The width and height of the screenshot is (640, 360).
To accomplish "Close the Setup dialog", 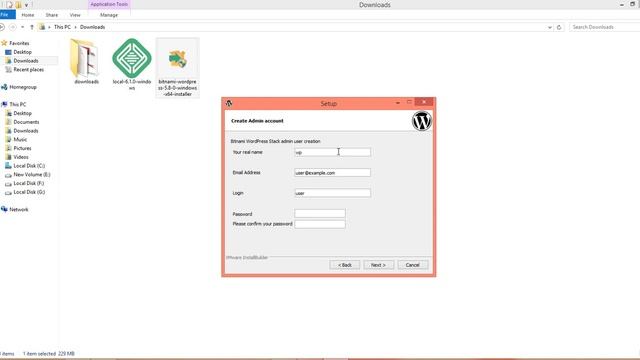I will (x=424, y=102).
